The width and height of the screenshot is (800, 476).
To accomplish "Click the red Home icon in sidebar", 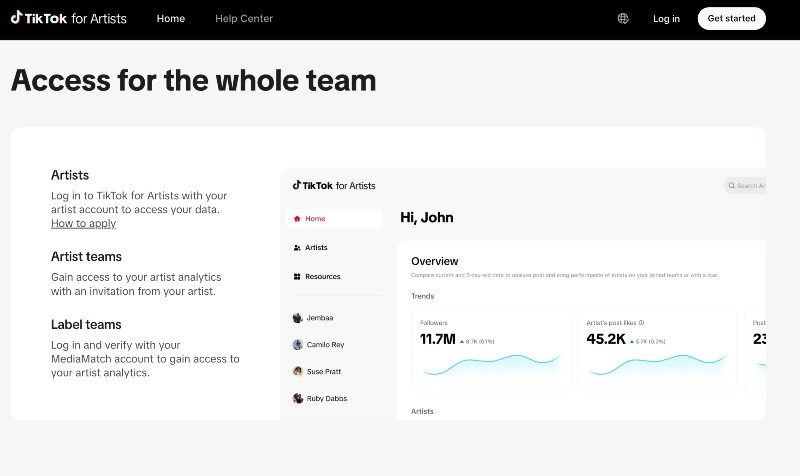I will tap(297, 218).
